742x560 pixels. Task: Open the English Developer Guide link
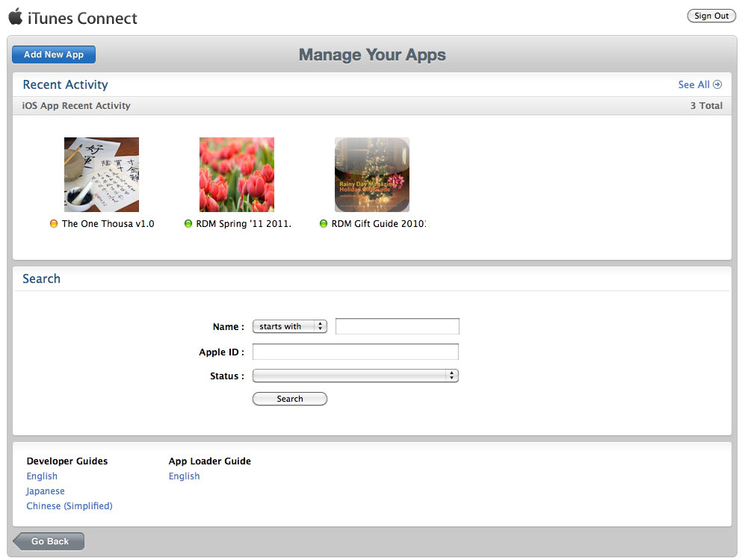42,476
